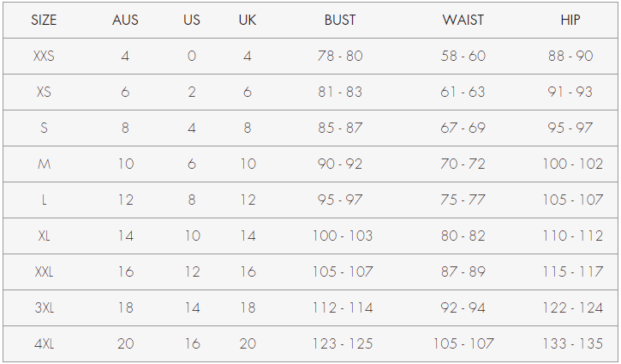Click the US column header
Image resolution: width=621 pixels, height=364 pixels.
pos(192,20)
